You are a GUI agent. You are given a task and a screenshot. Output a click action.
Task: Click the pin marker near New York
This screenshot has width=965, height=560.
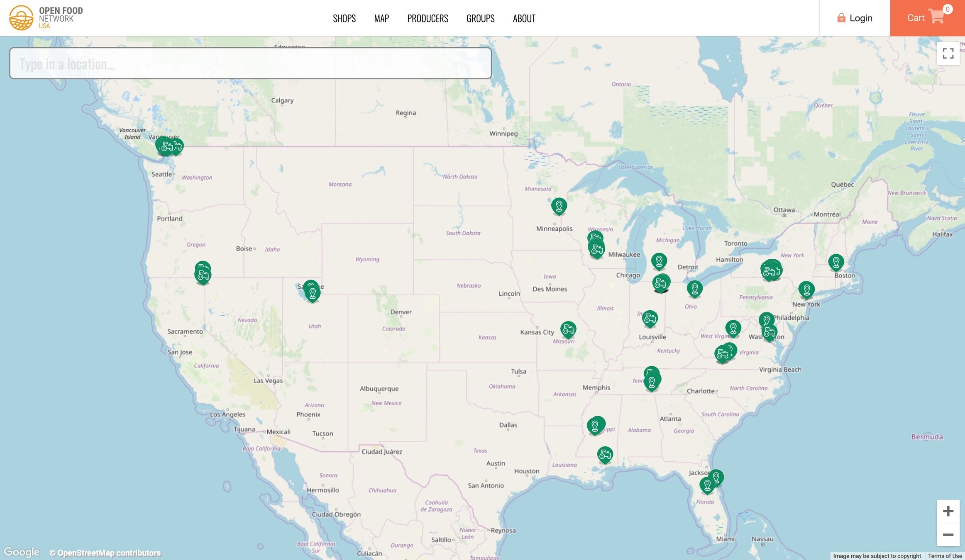806,289
